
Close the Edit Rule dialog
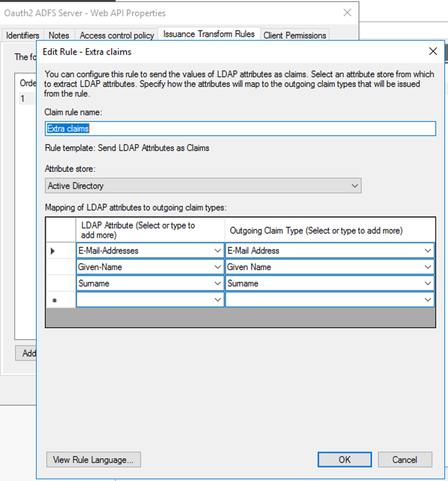[x=433, y=51]
